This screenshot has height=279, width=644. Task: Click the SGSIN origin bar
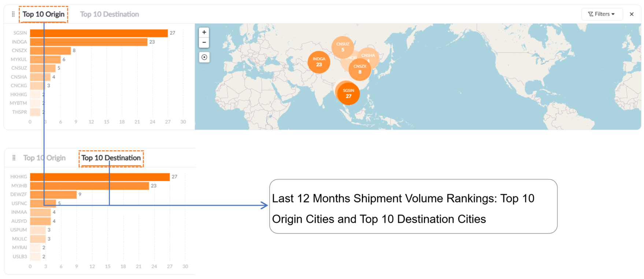[x=99, y=33]
